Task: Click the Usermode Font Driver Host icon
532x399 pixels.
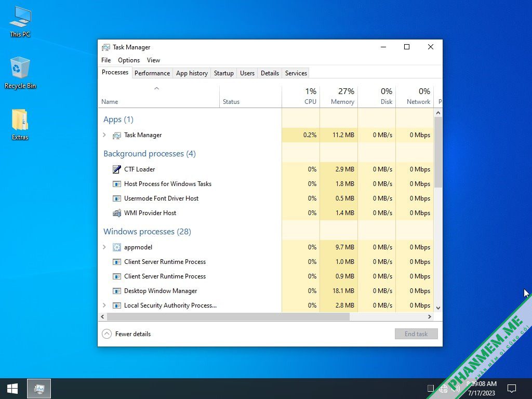Action: [x=117, y=198]
